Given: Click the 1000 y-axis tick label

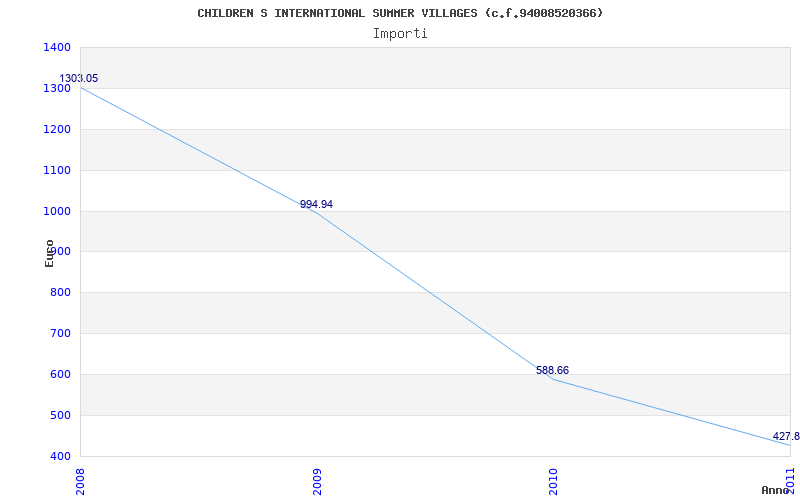Looking at the screenshot, I should coord(57,211).
